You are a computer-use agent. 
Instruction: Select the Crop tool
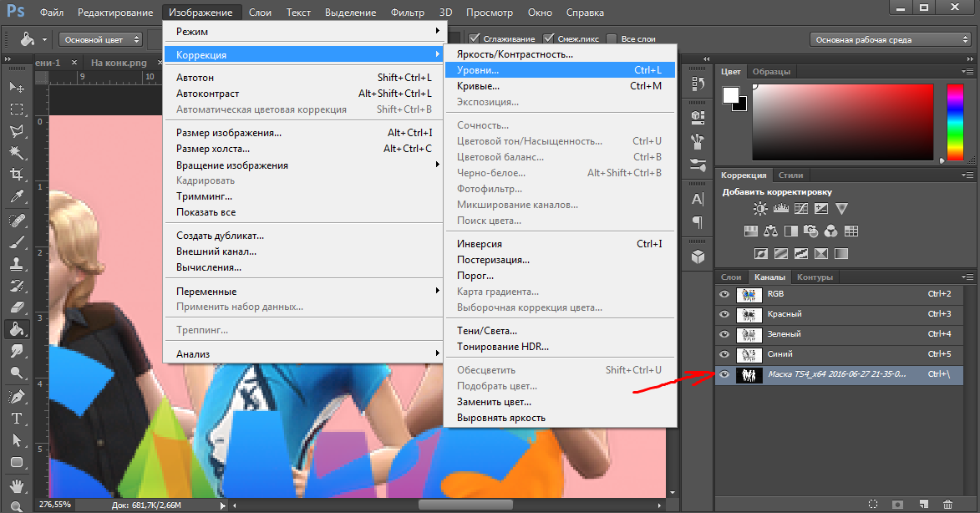(17, 175)
